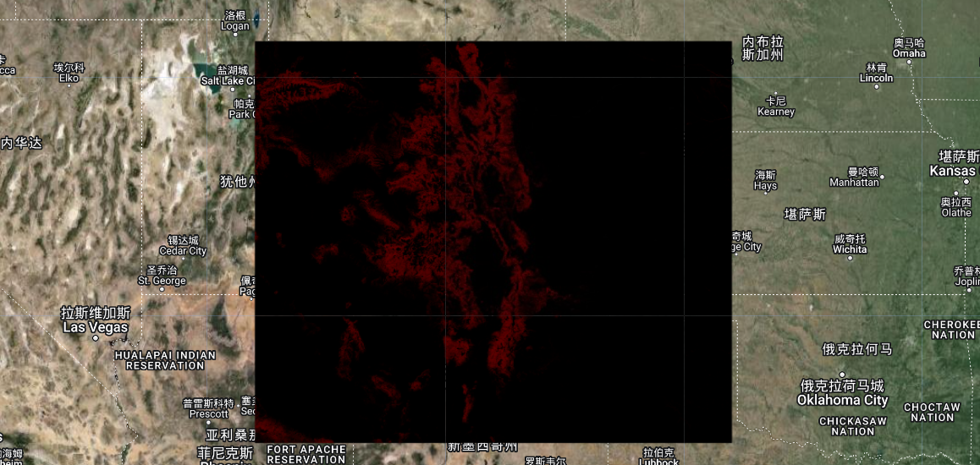Select the Omaha (奥马哈) city label
The width and height of the screenshot is (980, 465).
tap(909, 47)
